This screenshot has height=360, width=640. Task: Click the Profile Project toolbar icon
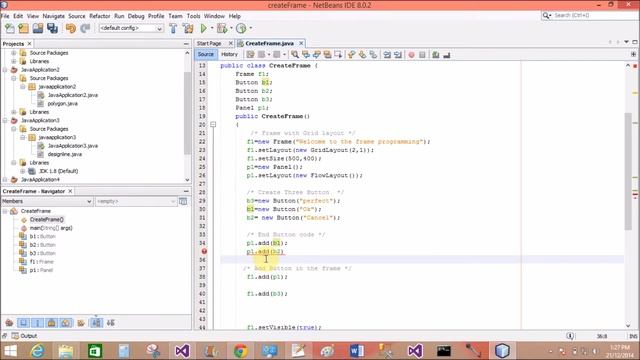pyautogui.click(x=241, y=28)
